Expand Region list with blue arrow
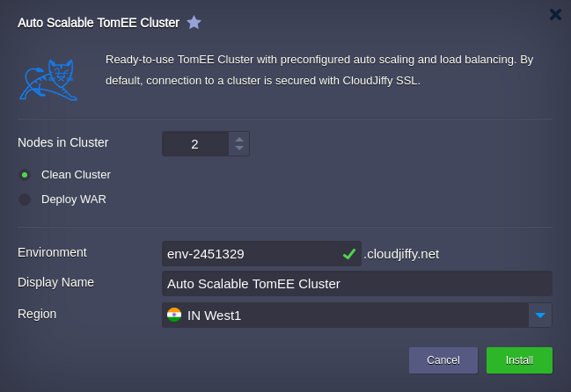Viewport: 571px width, 392px height. pos(540,316)
